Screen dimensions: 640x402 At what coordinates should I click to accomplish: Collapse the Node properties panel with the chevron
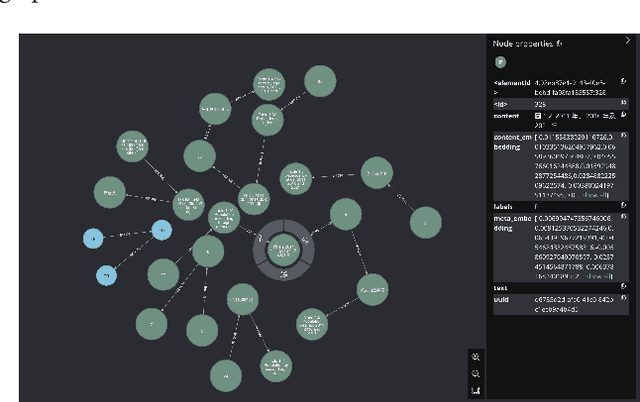pos(627,41)
